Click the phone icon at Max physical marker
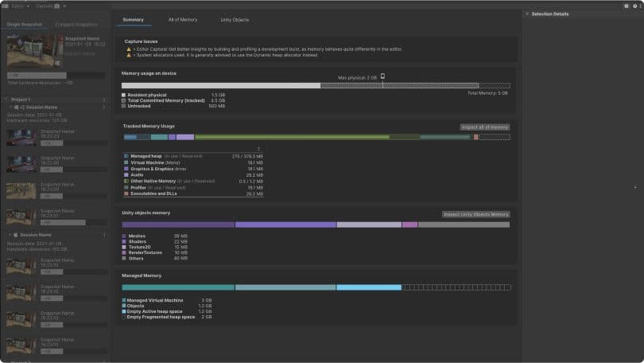 382,77
